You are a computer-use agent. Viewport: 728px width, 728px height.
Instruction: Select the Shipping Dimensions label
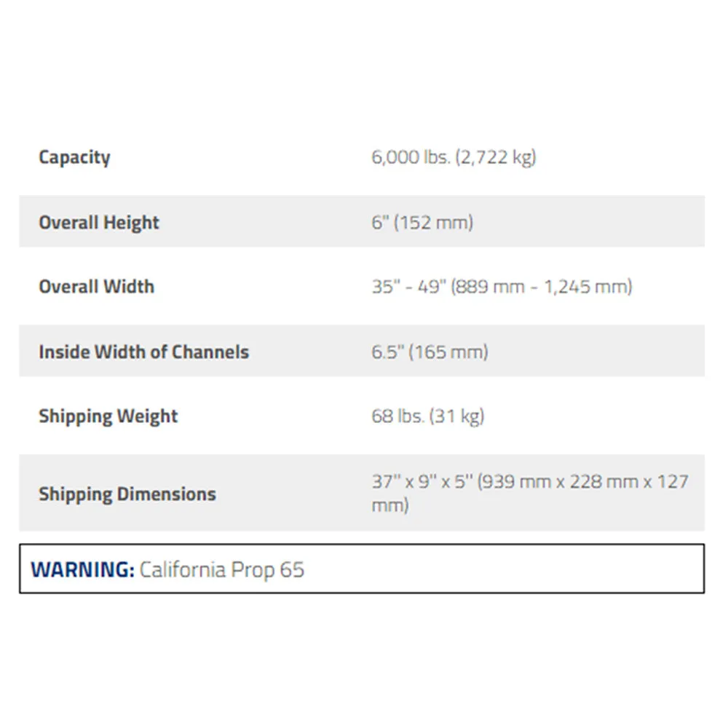tap(127, 494)
